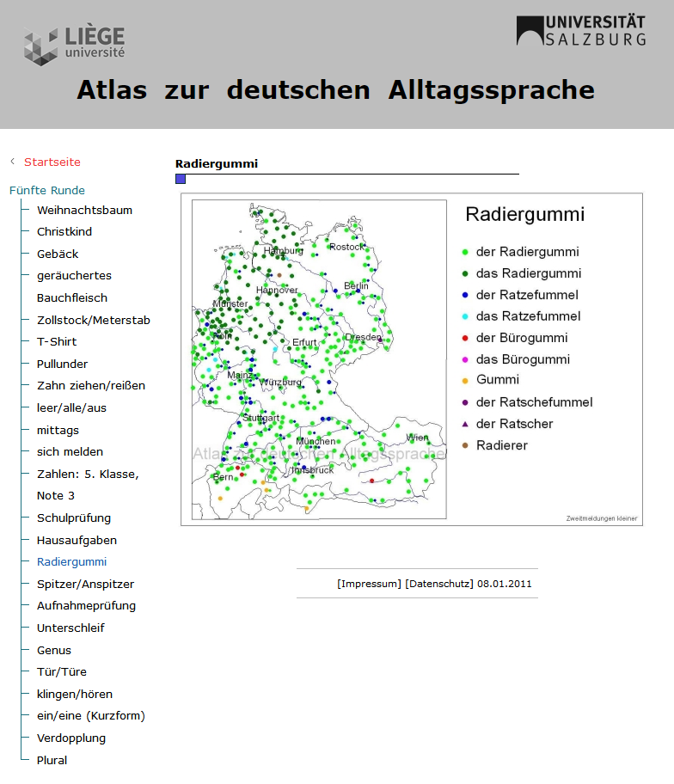This screenshot has height=784, width=674.
Task: Open the Datenschutz footer link
Action: 439,584
